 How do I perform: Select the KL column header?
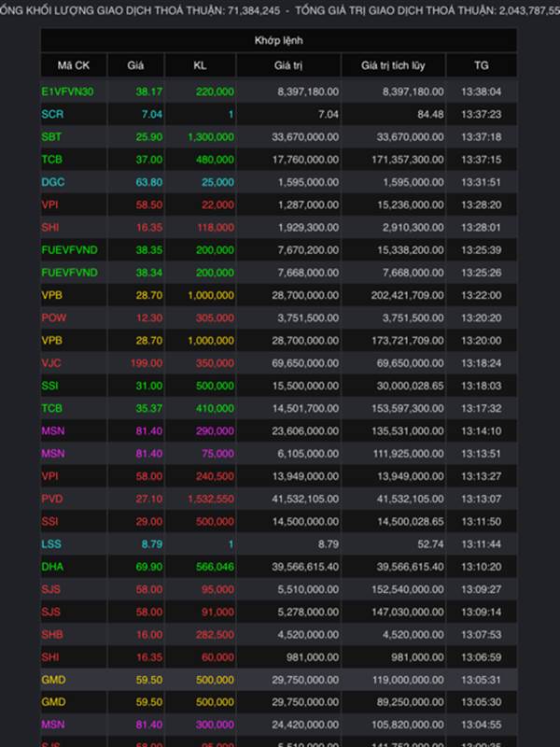pyautogui.click(x=200, y=65)
